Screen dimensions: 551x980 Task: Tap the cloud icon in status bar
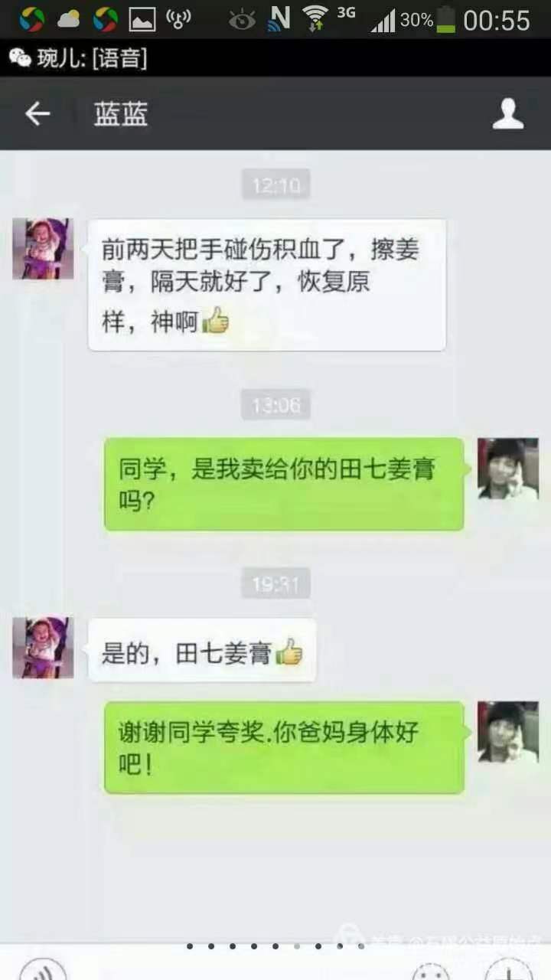[x=68, y=18]
